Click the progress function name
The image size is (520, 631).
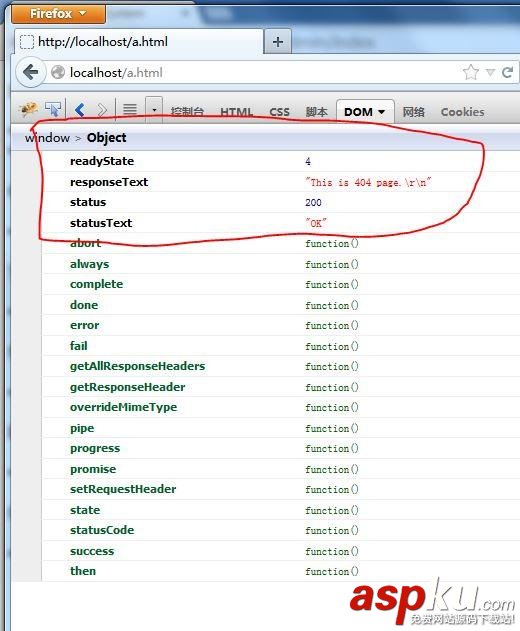click(x=95, y=448)
